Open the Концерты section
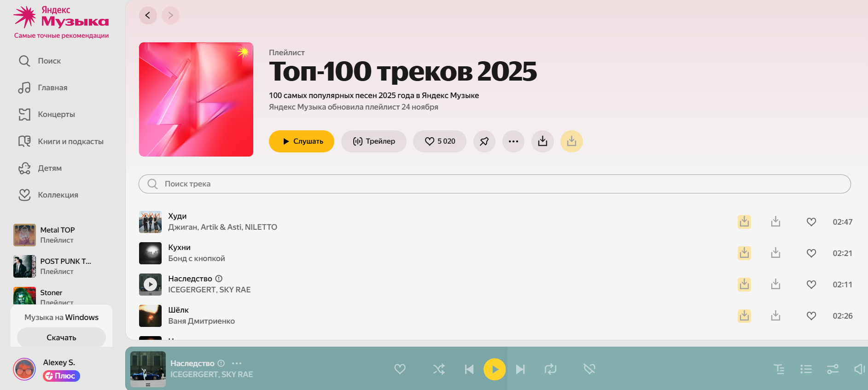This screenshot has height=390, width=868. pyautogui.click(x=47, y=114)
